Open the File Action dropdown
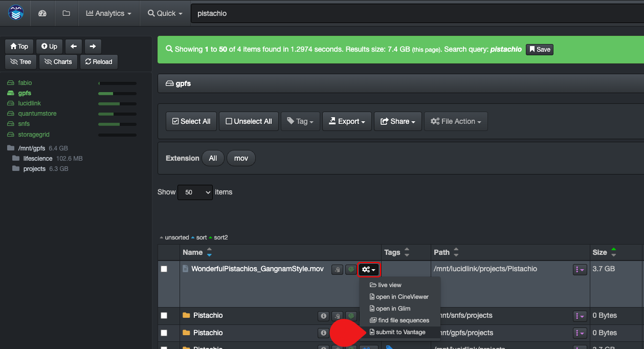 (456, 121)
